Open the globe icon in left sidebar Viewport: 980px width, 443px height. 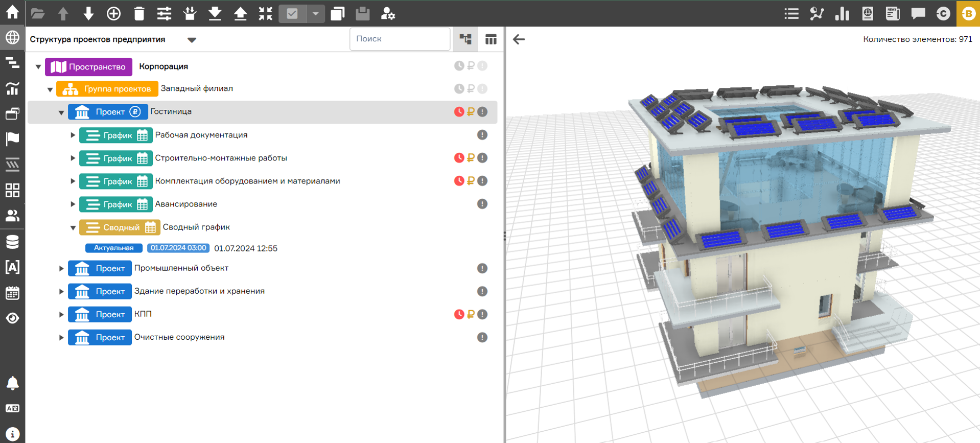(x=12, y=37)
